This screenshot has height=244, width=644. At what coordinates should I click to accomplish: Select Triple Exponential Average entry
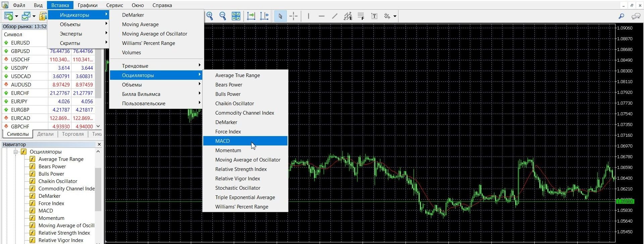click(x=245, y=197)
